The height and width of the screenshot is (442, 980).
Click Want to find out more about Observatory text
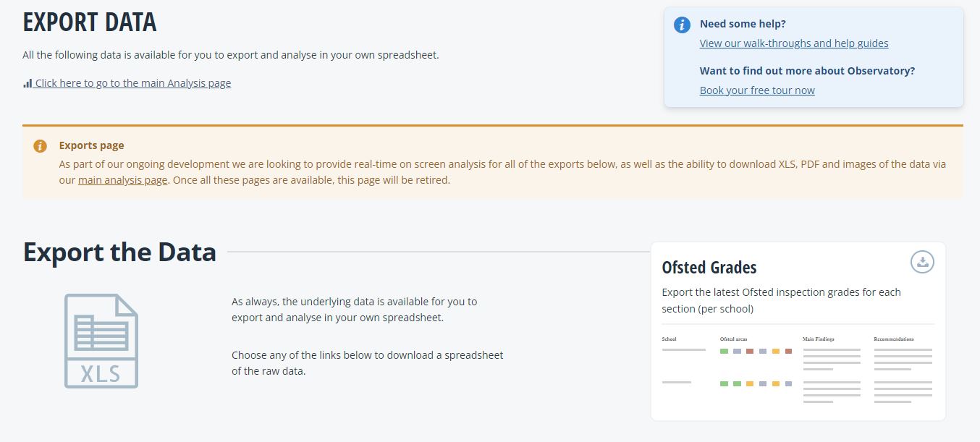pos(807,71)
